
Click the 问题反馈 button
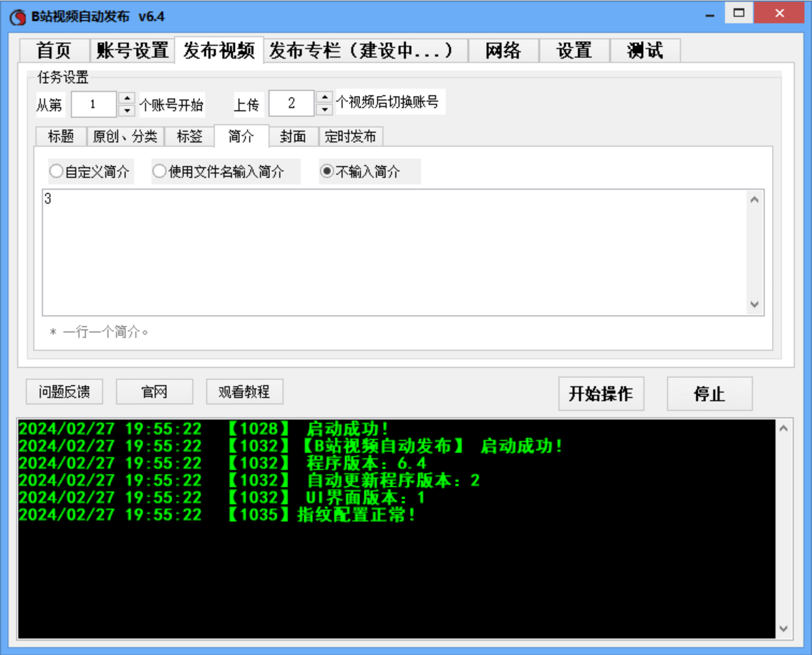click(64, 392)
